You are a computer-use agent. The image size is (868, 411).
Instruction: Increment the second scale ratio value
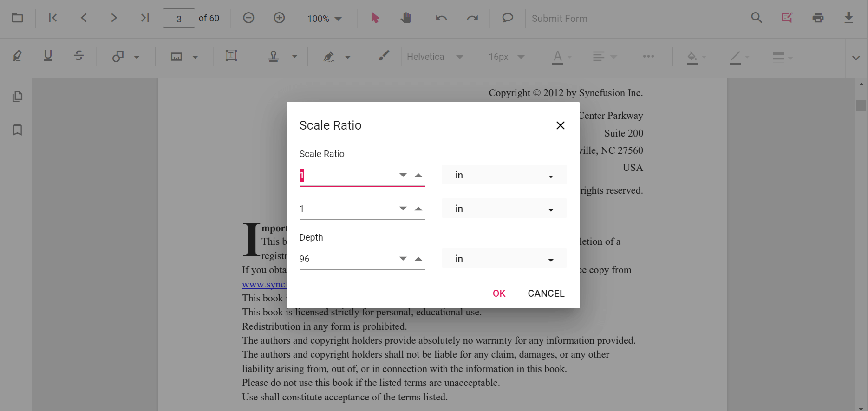[x=418, y=209]
